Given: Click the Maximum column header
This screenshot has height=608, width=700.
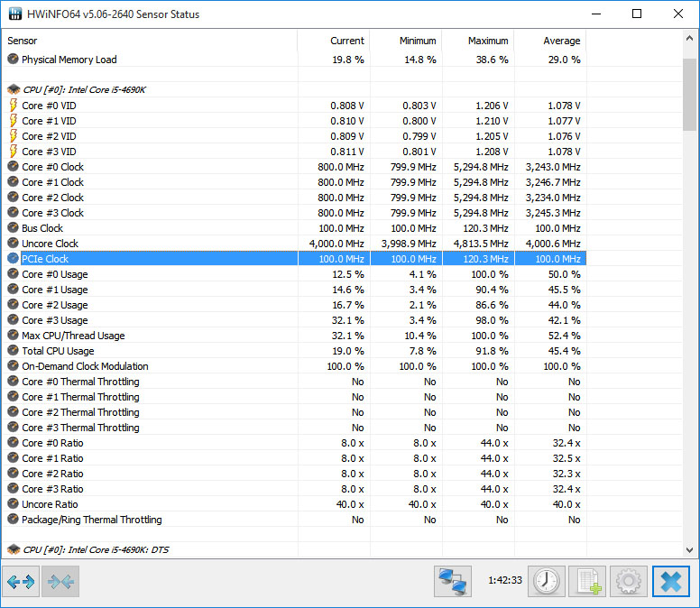Looking at the screenshot, I should click(x=478, y=41).
